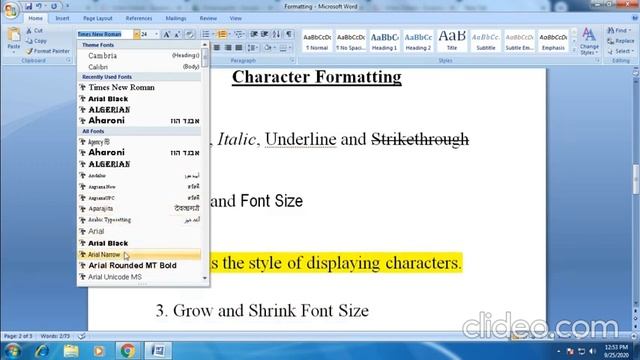Apply the Emphasis style
The height and width of the screenshot is (360, 640).
pos(553,41)
